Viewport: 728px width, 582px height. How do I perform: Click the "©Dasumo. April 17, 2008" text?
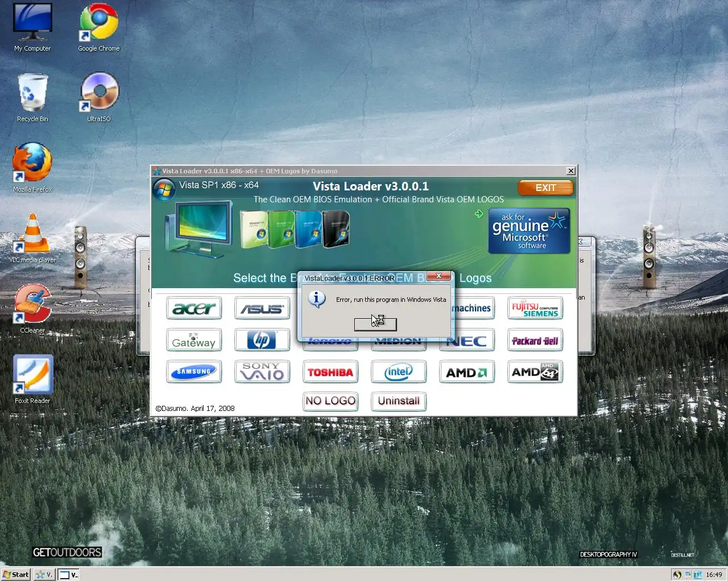pos(195,408)
